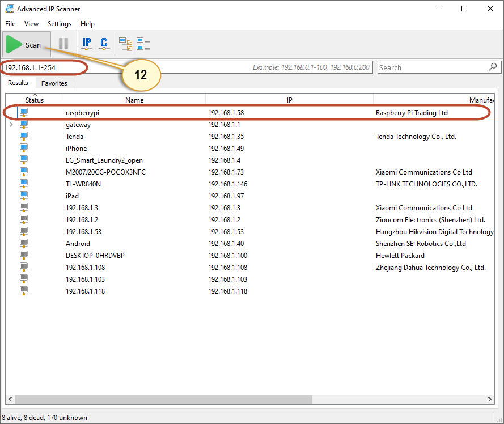
Task: Click the IP toolbar icon
Action: (87, 44)
